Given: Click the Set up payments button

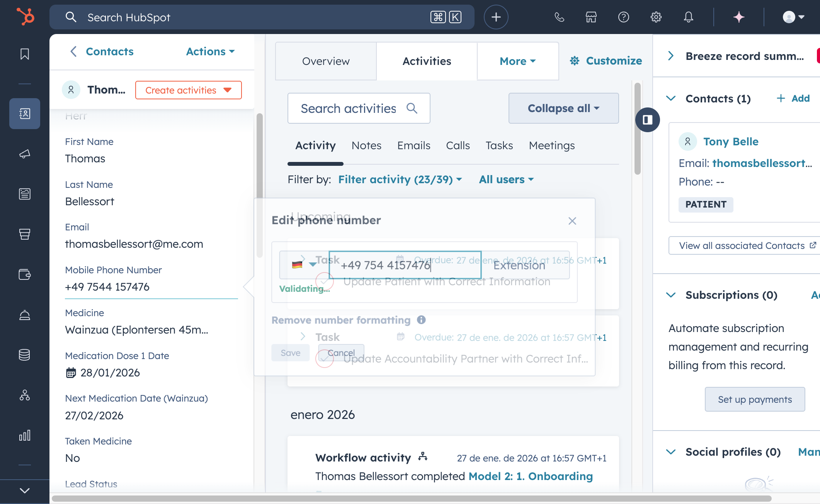Looking at the screenshot, I should click(755, 399).
